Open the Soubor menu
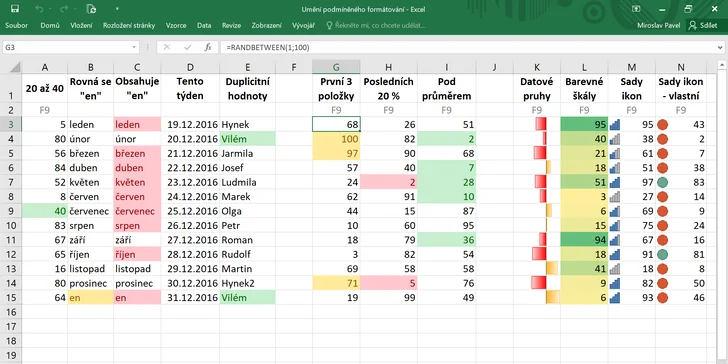This screenshot has width=728, height=364. (x=16, y=26)
